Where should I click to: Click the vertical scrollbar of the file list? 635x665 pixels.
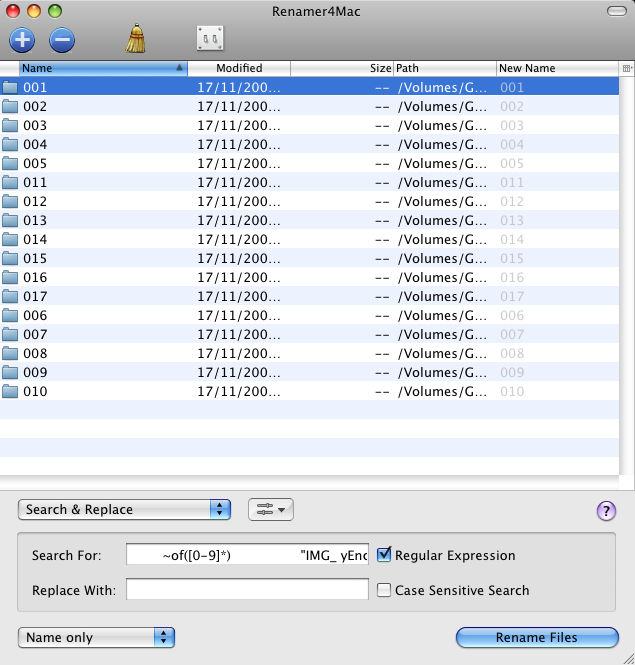pos(625,276)
